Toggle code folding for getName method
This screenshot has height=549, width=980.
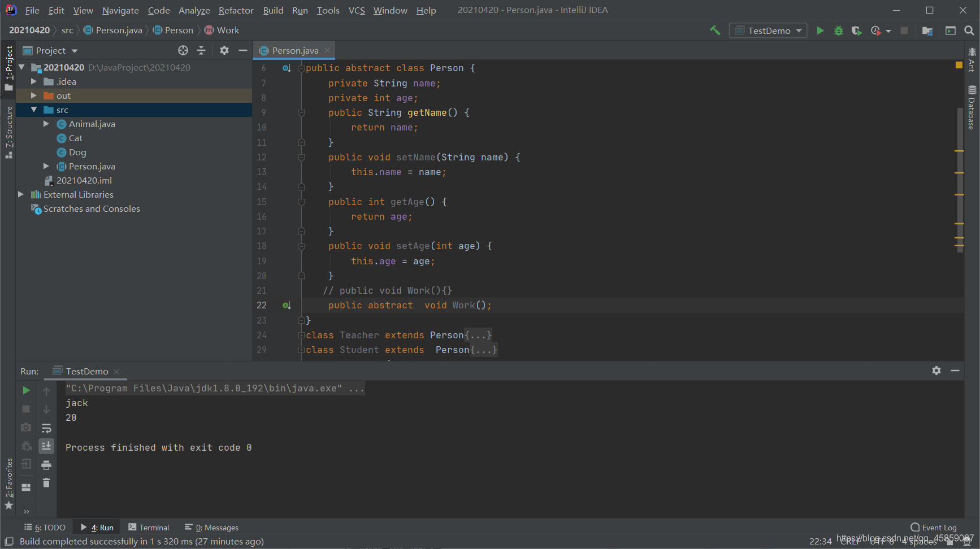tap(301, 113)
